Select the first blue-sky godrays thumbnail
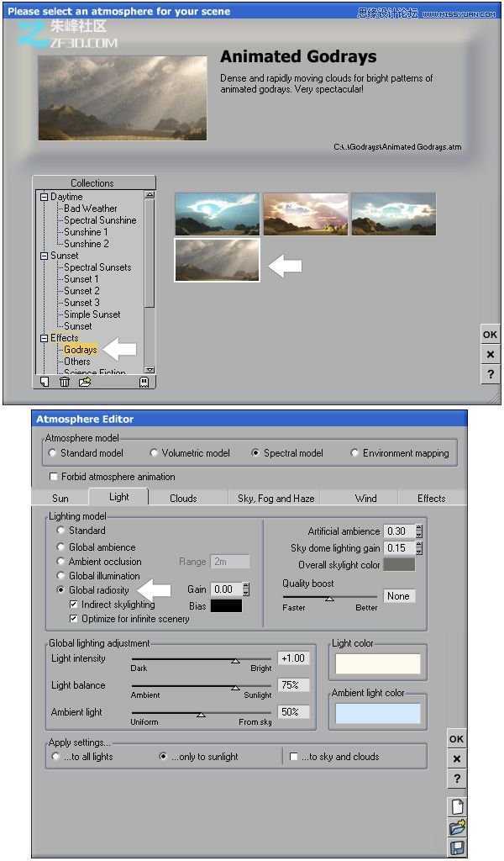The height and width of the screenshot is (861, 504). coord(218,214)
